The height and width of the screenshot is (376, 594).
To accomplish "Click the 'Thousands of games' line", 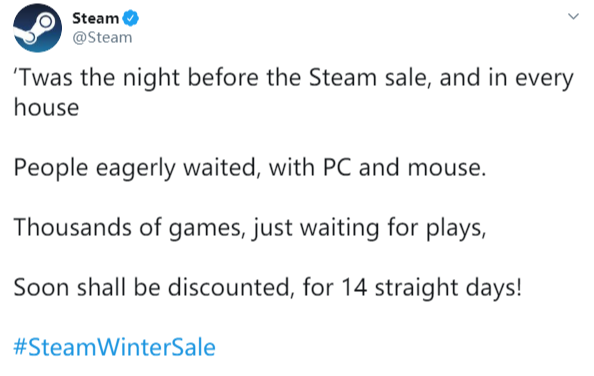I will pyautogui.click(x=250, y=228).
